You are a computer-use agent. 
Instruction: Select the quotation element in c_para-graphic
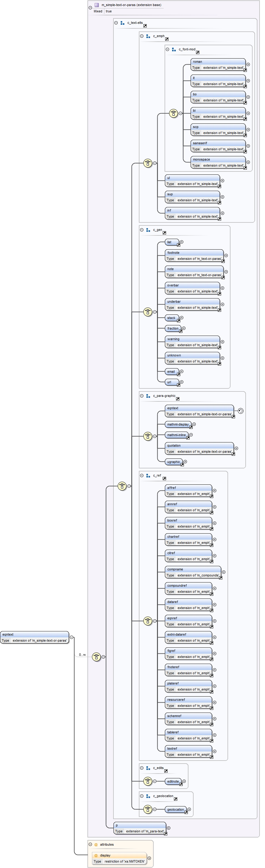(x=199, y=448)
